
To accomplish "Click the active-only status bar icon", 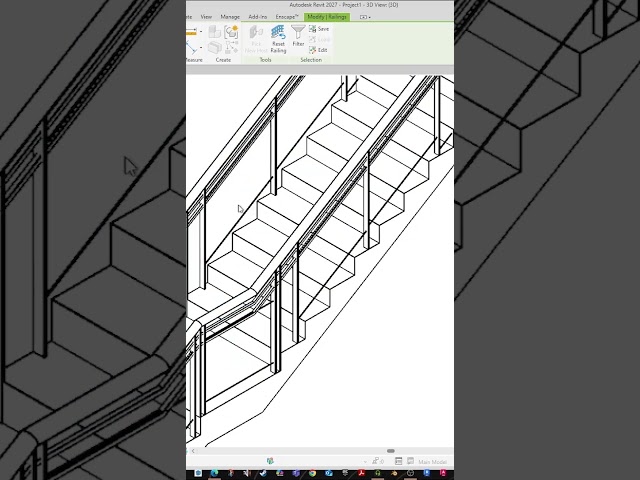I will [410, 461].
